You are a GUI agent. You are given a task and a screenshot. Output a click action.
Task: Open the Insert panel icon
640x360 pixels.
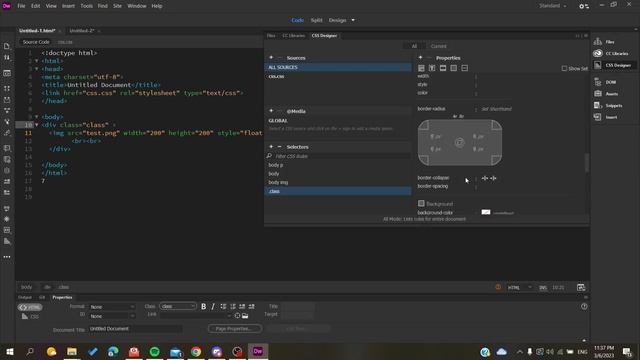tap(598, 117)
